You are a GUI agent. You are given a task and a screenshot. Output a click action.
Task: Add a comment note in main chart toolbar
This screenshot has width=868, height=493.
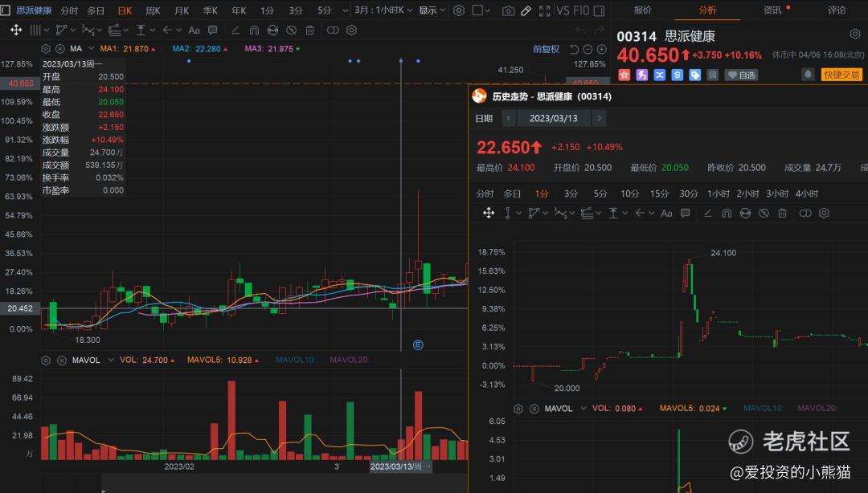212,31
